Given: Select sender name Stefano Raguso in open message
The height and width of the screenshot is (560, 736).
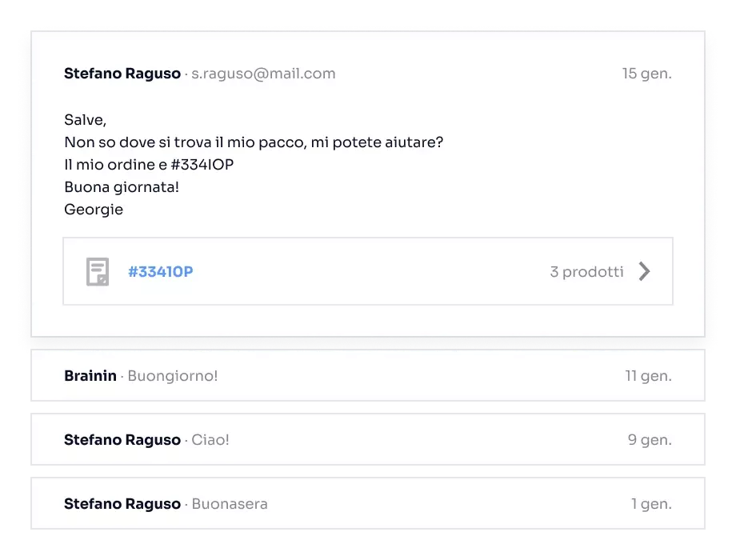Looking at the screenshot, I should coord(122,74).
